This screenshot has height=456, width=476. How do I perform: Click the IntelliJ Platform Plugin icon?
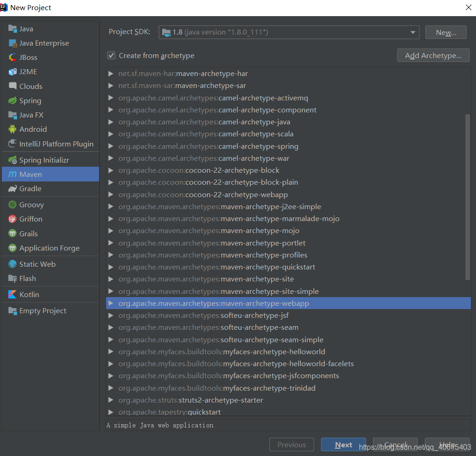coord(12,144)
